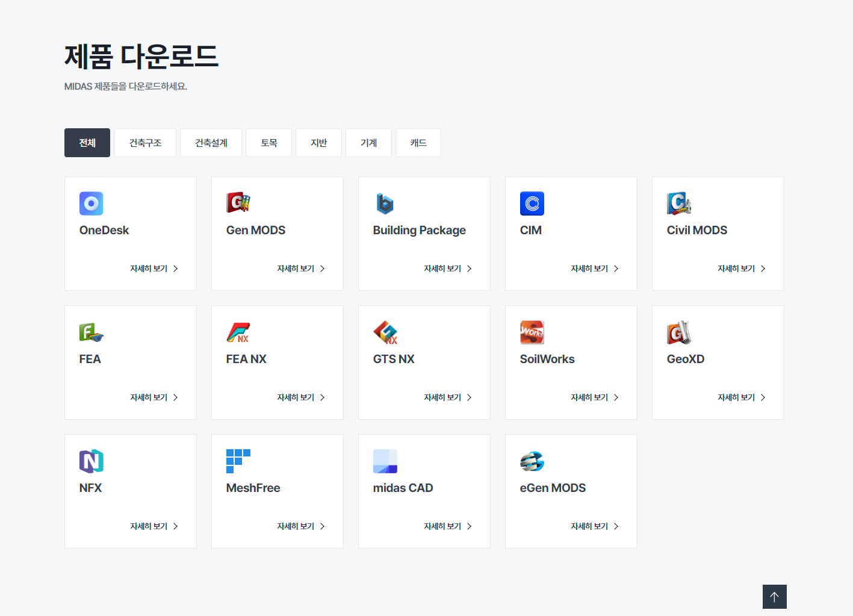Open 자세히 보기 link for SoilWorks
Image resolution: width=853 pixels, height=616 pixels.
coord(595,397)
